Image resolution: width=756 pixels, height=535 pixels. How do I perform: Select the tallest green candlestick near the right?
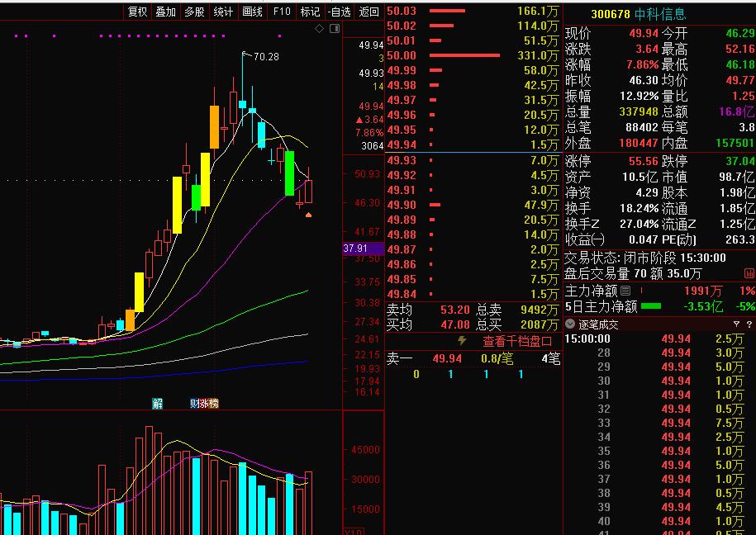(289, 173)
